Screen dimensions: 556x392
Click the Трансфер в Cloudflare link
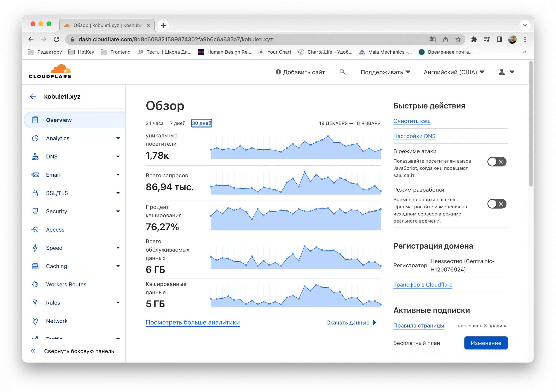pos(423,285)
